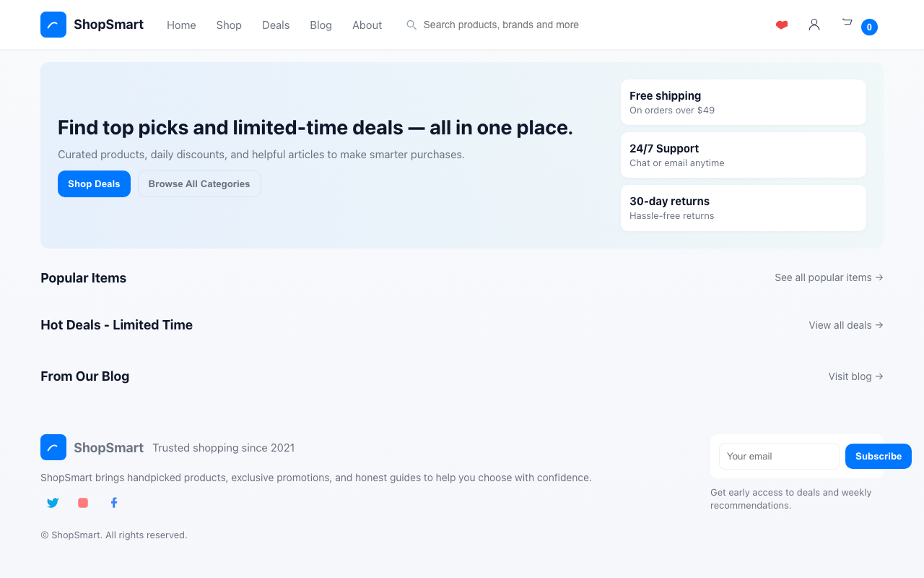Click the Shop Deals button

(94, 184)
